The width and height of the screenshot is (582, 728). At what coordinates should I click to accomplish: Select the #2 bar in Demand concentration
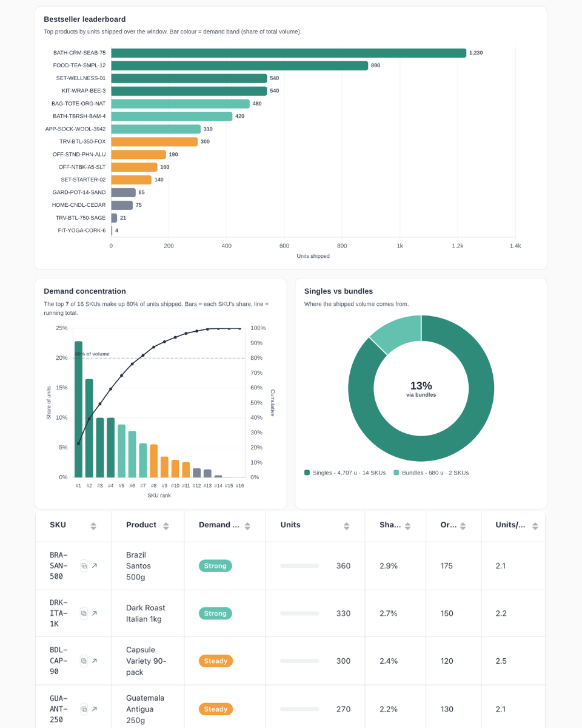[x=89, y=428]
